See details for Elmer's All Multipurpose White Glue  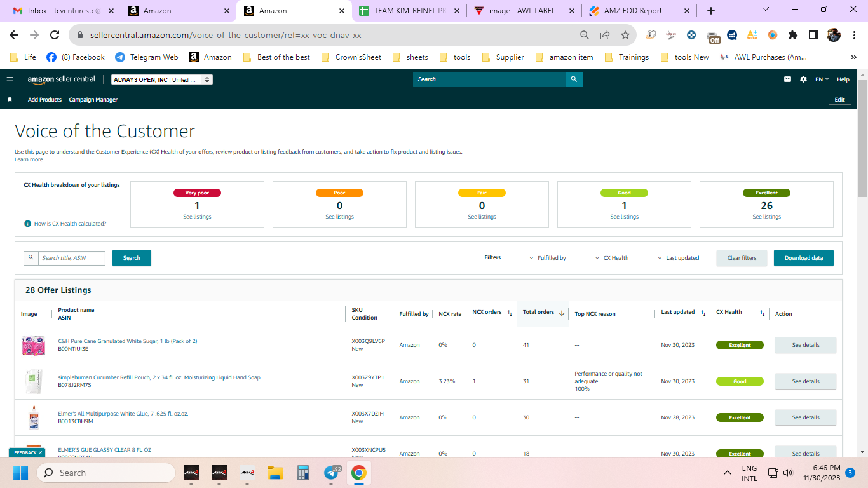click(x=806, y=417)
